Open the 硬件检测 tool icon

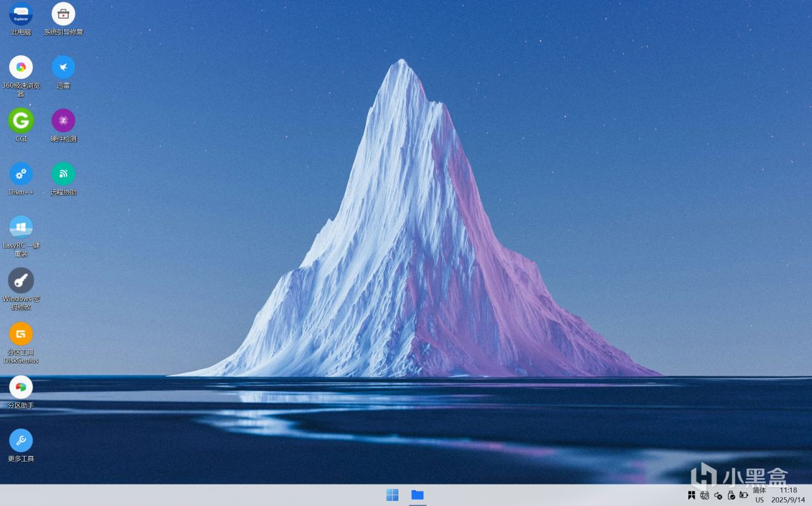(x=63, y=126)
